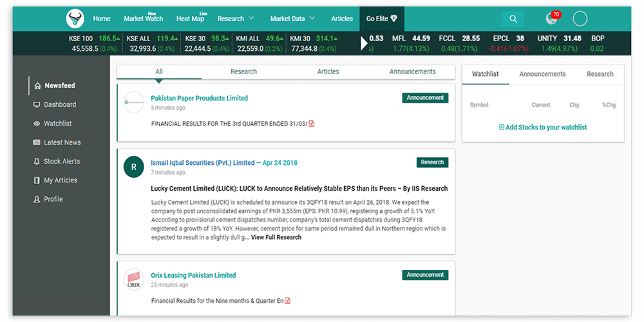Click the R avatar of Ismail Iqbal Securities
Viewport: 644px width, 322px height.
coord(134,166)
